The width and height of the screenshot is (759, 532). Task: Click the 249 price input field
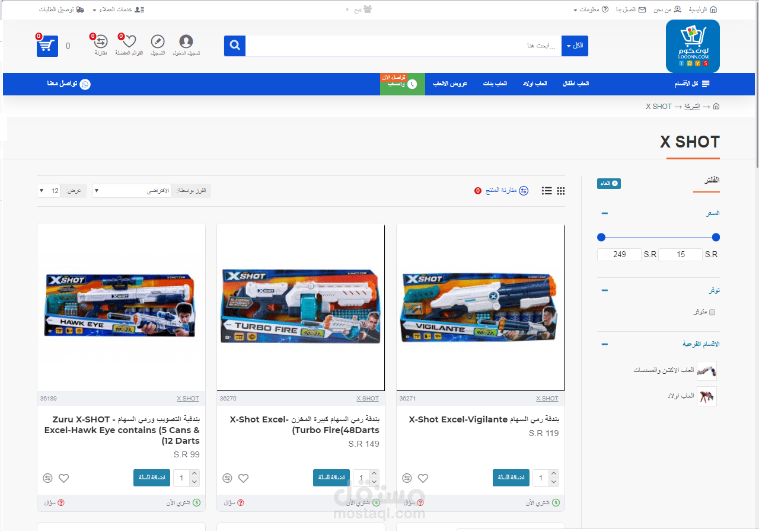pyautogui.click(x=620, y=255)
